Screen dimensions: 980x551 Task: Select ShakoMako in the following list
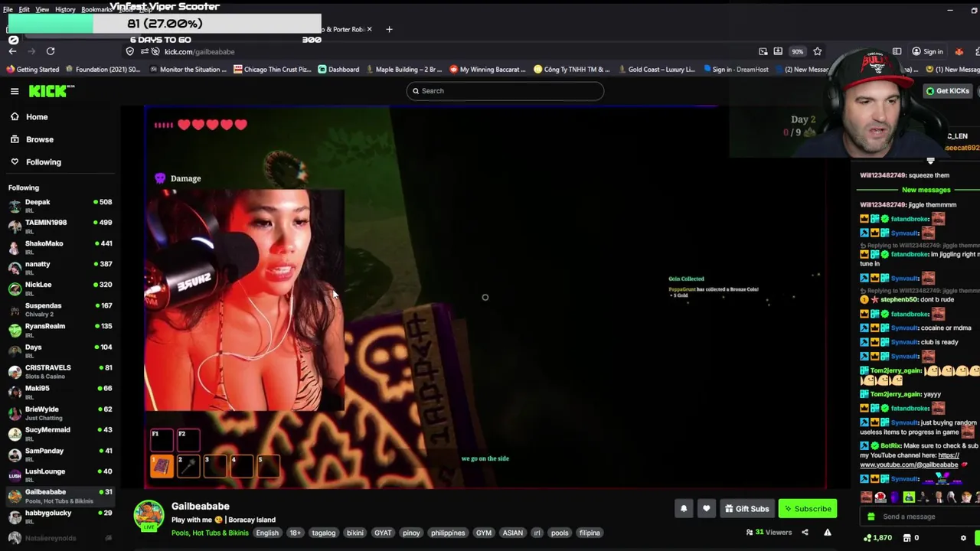tap(60, 246)
